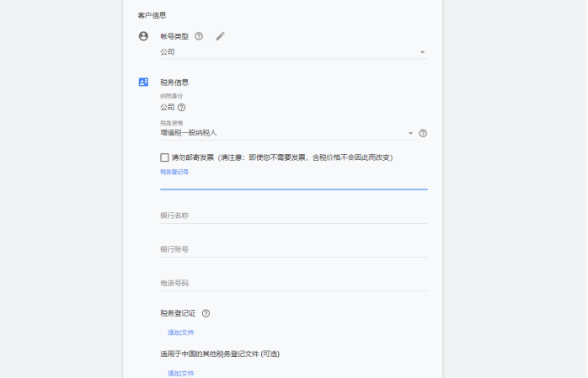Click the 客户信息 section heading
This screenshot has width=588, height=378.
152,15
